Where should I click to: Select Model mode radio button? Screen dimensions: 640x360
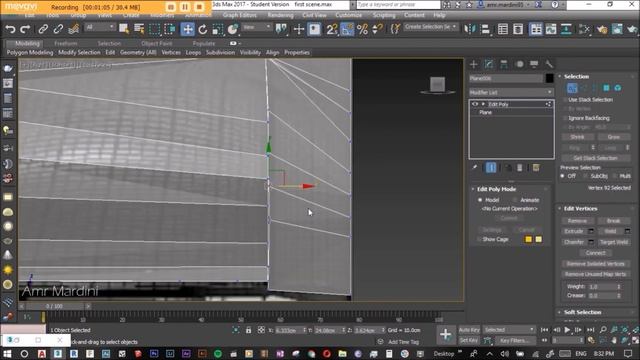[x=480, y=200]
